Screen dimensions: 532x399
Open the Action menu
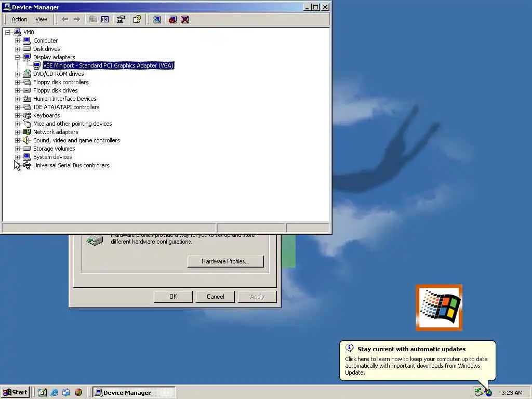[x=19, y=19]
